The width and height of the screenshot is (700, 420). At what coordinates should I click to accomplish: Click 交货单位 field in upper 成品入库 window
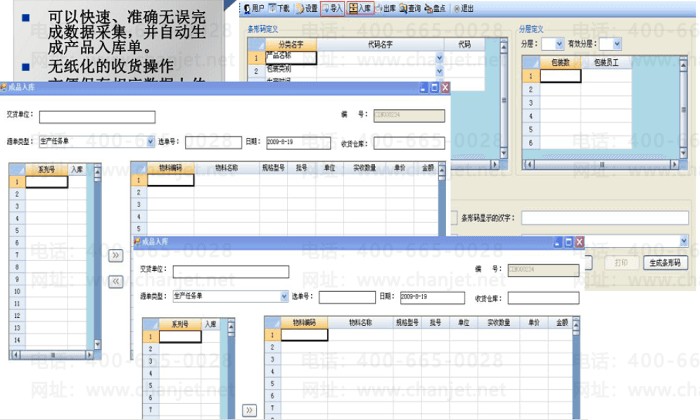(x=97, y=117)
